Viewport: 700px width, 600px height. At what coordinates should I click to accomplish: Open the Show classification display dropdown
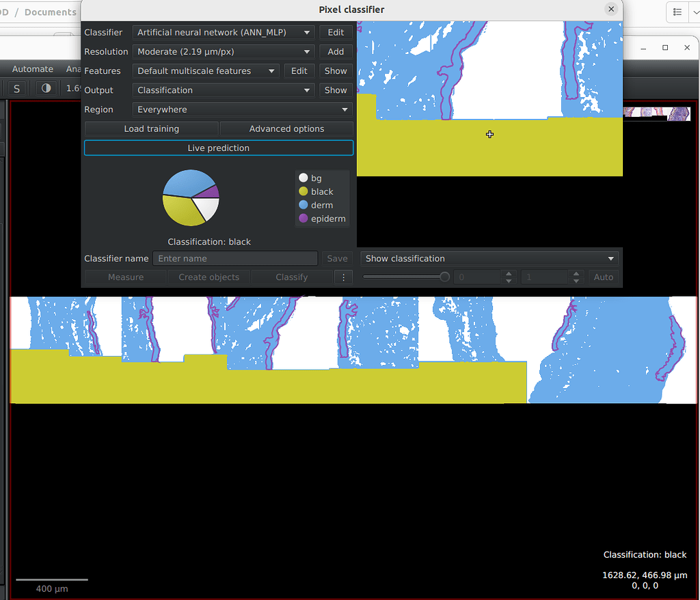[489, 258]
